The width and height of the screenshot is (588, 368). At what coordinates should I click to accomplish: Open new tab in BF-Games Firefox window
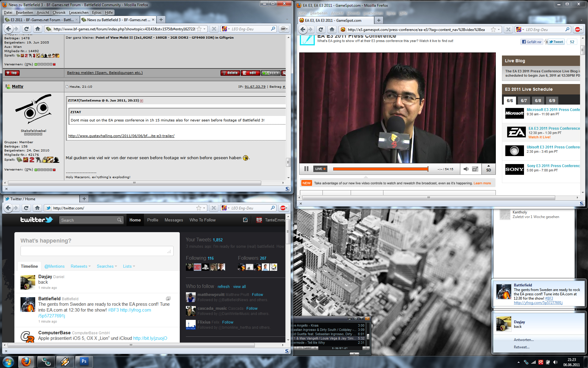click(161, 20)
